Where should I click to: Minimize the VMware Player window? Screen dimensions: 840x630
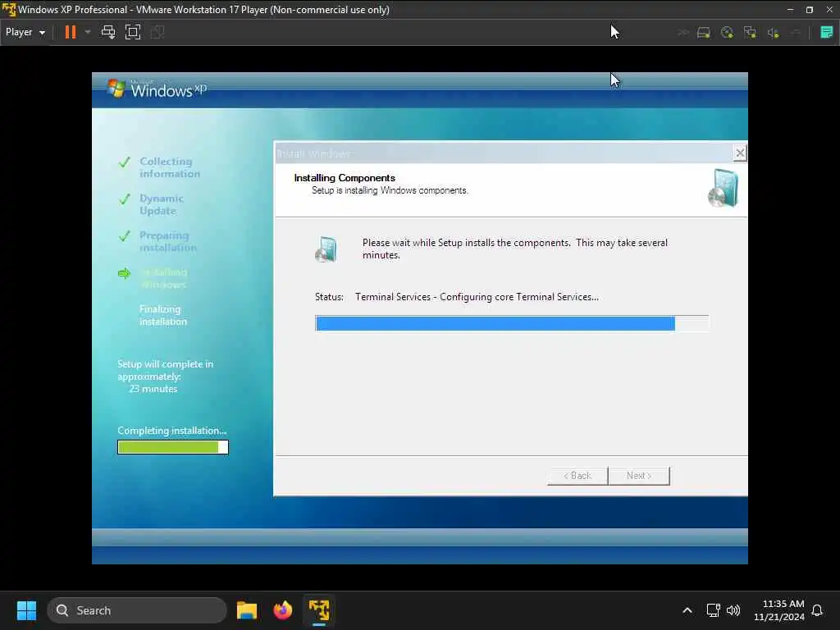(x=790, y=10)
